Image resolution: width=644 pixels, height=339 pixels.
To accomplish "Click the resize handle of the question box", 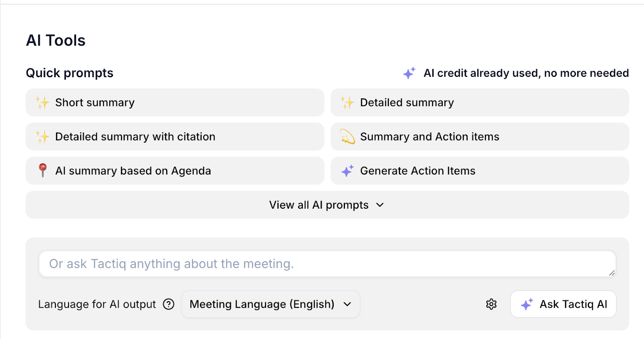I will click(612, 273).
